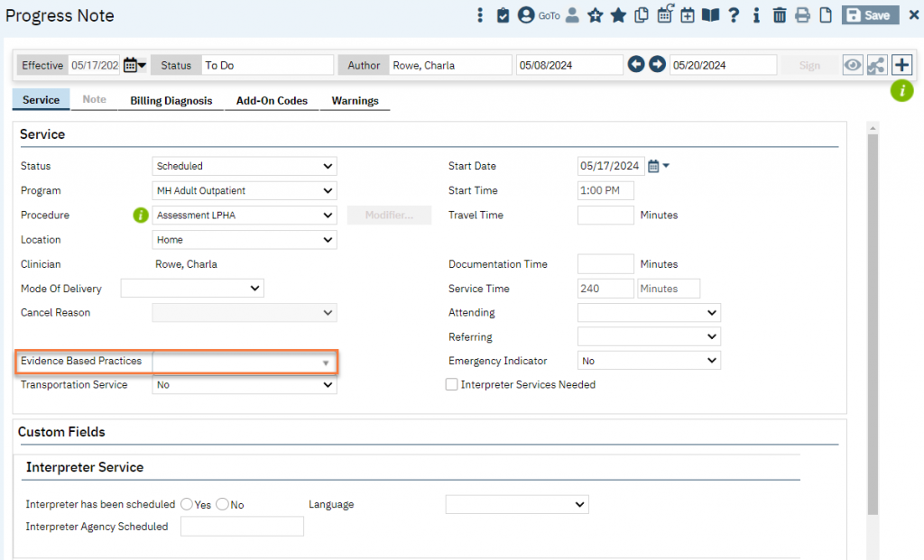Switch to the Service tab
Image resolution: width=924 pixels, height=560 pixels.
click(41, 99)
